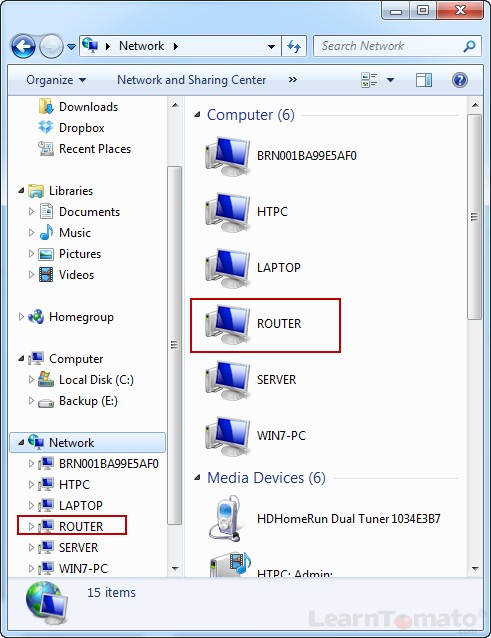Select WIN7-PC in the sidebar tree
491x638 pixels.
[83, 568]
